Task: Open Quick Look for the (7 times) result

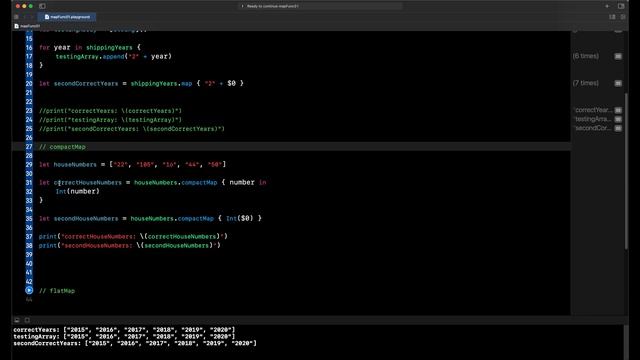Action: (618, 83)
